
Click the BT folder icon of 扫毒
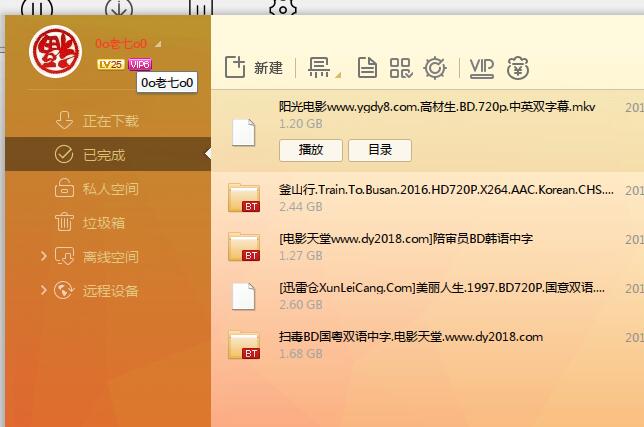pos(244,345)
